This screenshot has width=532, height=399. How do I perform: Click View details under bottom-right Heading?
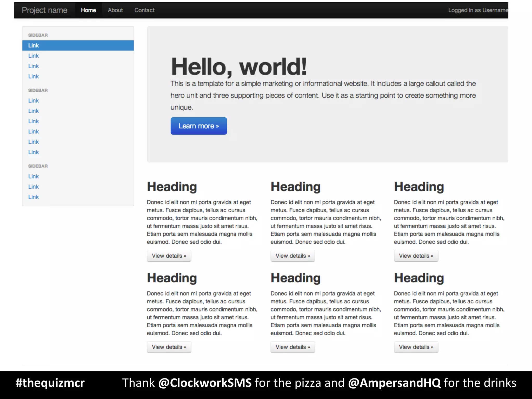(x=416, y=347)
